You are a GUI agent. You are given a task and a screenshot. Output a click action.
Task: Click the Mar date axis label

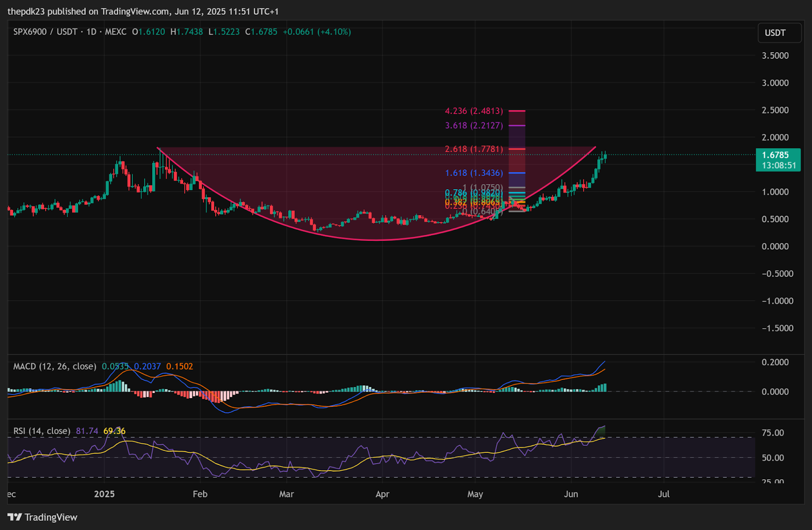[286, 494]
